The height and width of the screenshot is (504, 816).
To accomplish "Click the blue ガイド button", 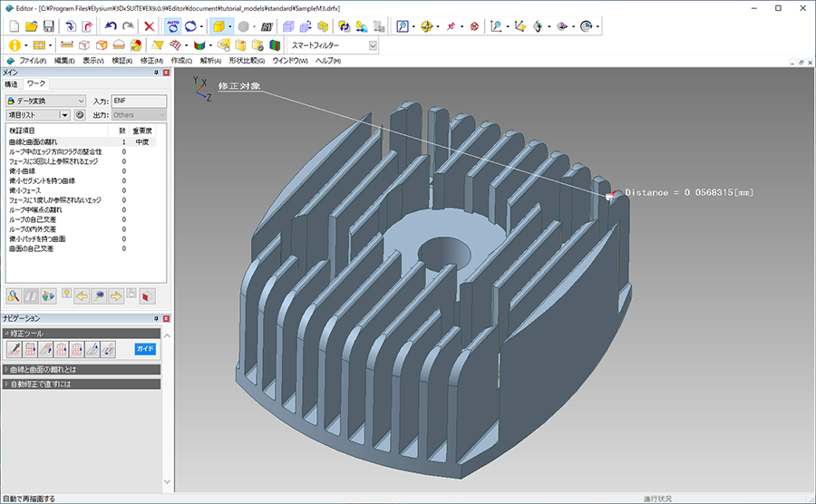I will tap(145, 349).
